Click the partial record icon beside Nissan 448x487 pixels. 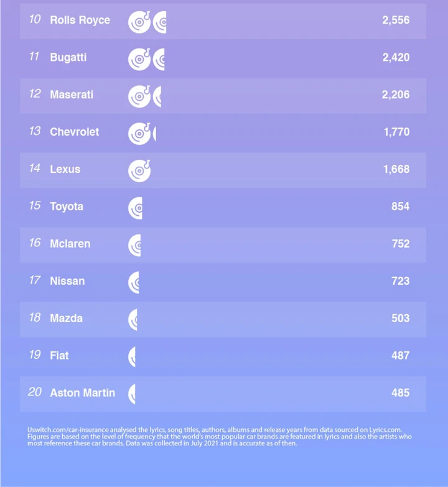click(134, 282)
